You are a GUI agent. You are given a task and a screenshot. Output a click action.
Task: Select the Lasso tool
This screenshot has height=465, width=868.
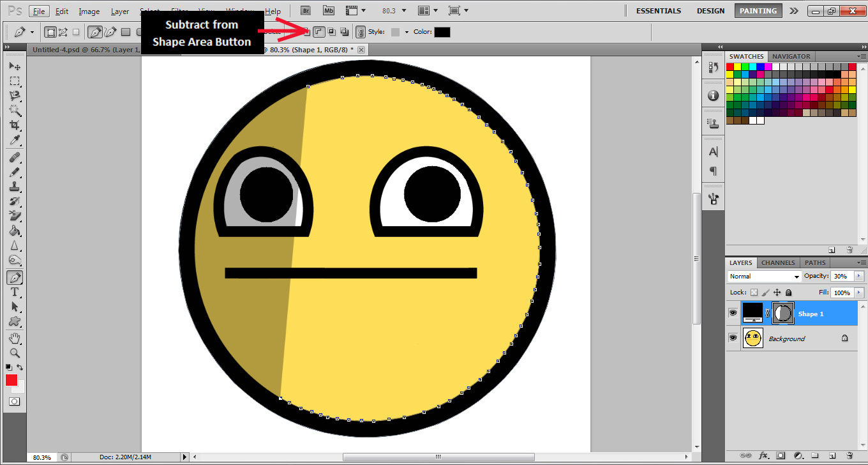(x=14, y=96)
